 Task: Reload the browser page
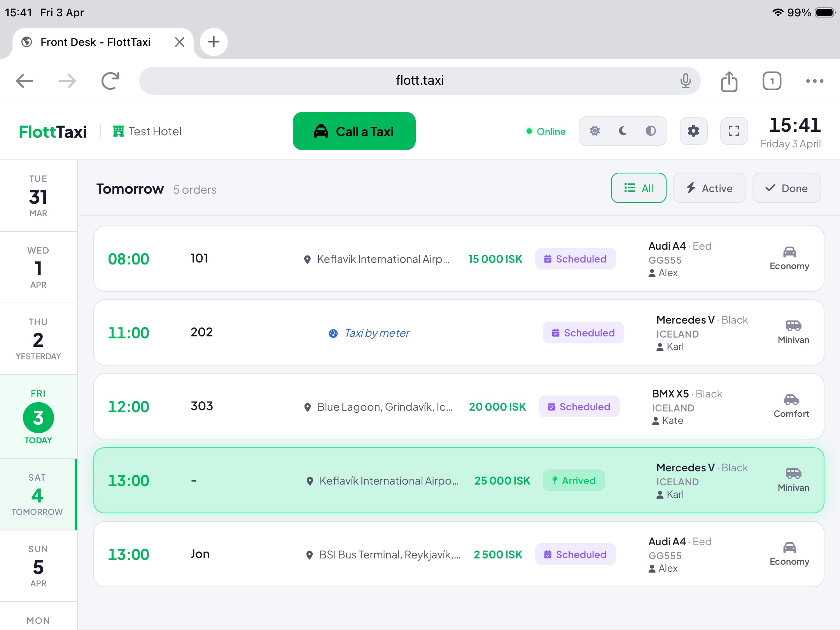point(110,81)
